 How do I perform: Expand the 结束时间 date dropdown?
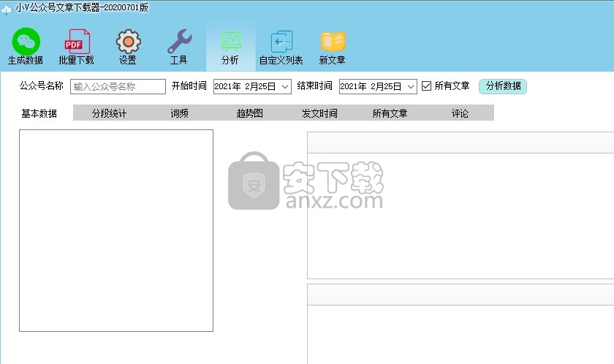click(x=411, y=86)
